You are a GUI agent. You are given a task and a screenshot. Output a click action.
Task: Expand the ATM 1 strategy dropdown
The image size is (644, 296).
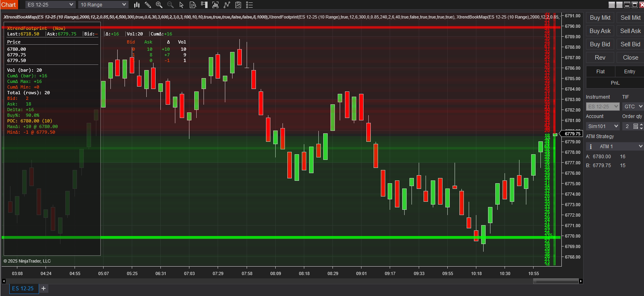pos(615,147)
